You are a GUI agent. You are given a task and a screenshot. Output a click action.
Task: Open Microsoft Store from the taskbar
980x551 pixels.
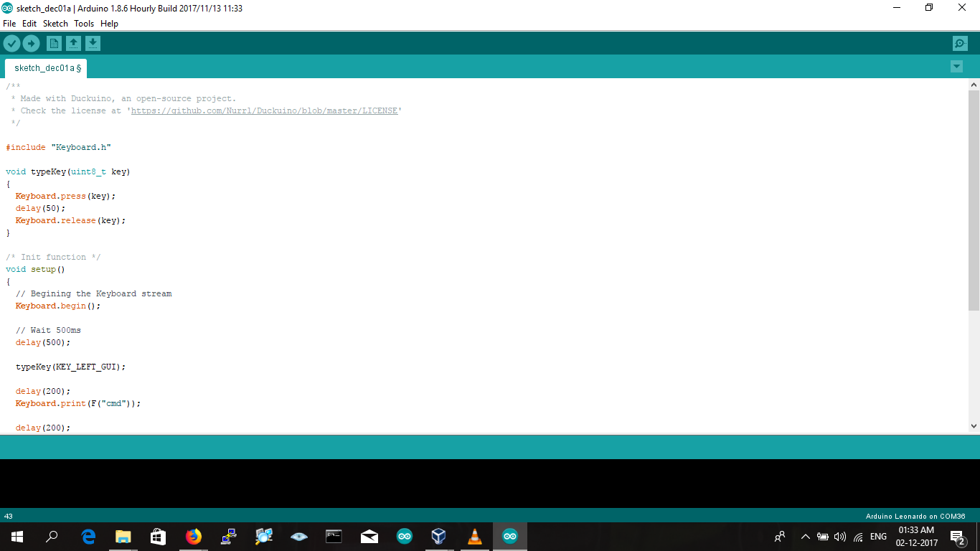(159, 537)
